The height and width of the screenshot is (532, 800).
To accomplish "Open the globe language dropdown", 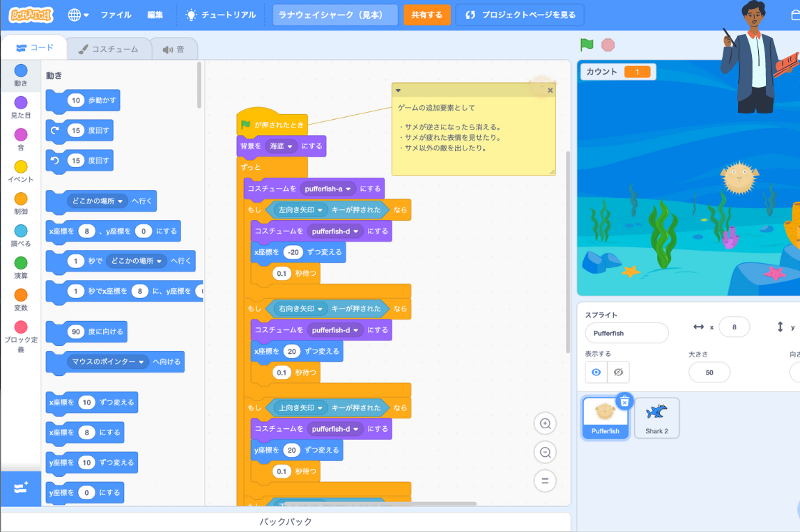I will click(78, 15).
